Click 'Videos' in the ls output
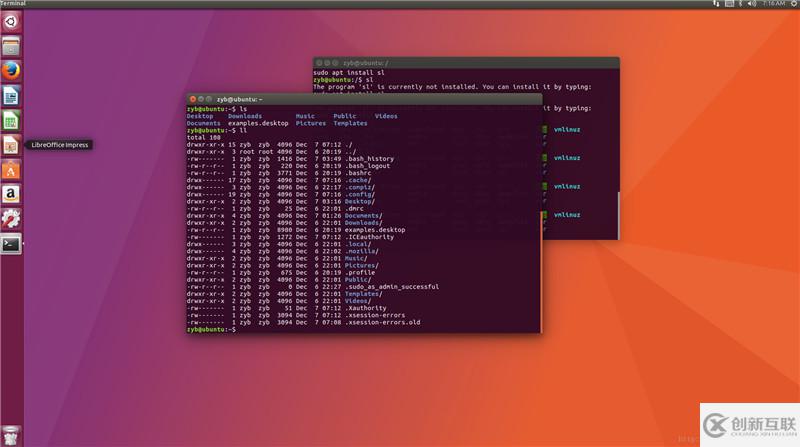Image resolution: width=800 pixels, height=447 pixels. click(x=386, y=116)
